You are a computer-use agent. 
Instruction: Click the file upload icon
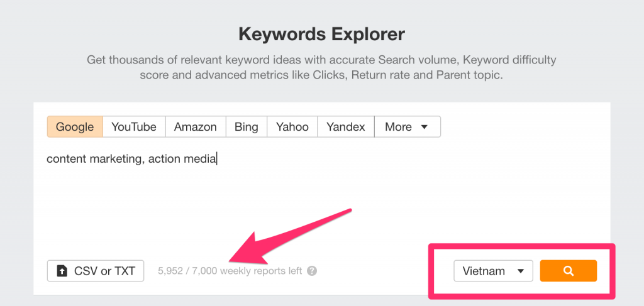click(x=62, y=271)
